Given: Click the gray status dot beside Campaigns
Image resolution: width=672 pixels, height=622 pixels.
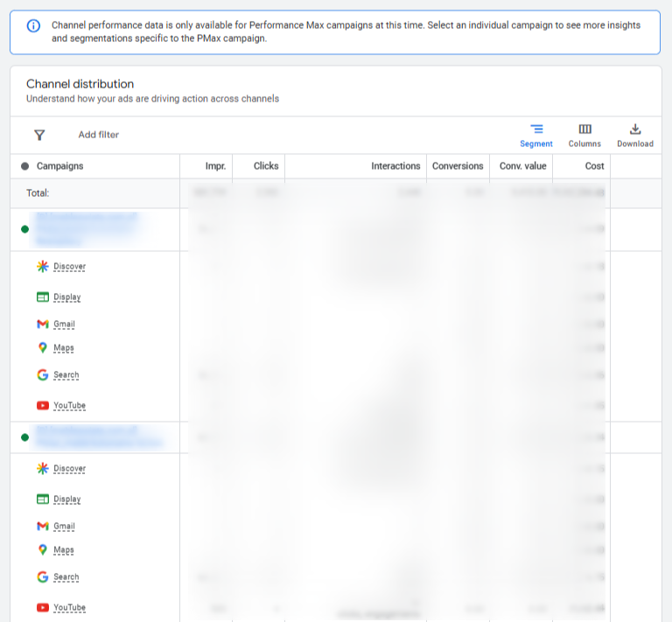Looking at the screenshot, I should pyautogui.click(x=24, y=166).
